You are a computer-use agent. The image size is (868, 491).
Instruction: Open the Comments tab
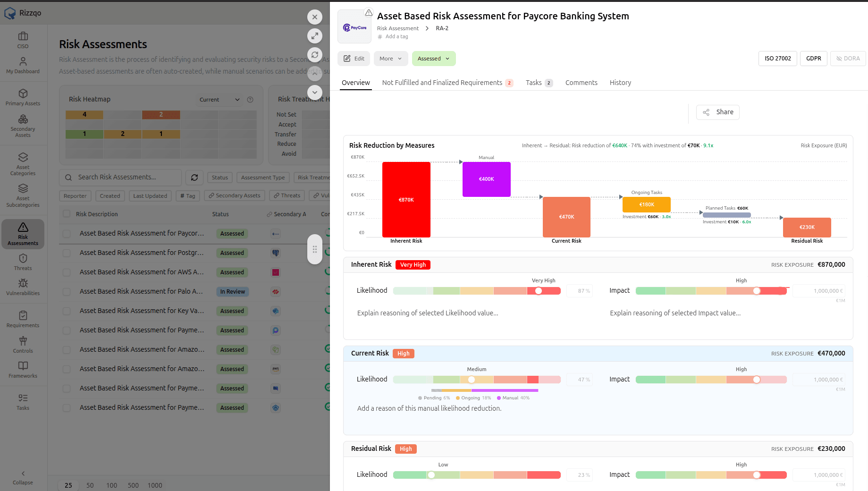[581, 83]
